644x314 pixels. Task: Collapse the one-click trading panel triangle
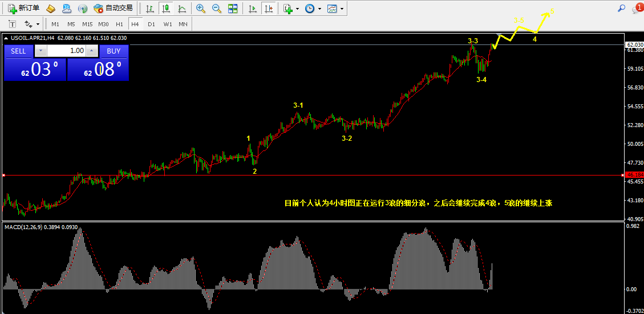[x=6, y=38]
